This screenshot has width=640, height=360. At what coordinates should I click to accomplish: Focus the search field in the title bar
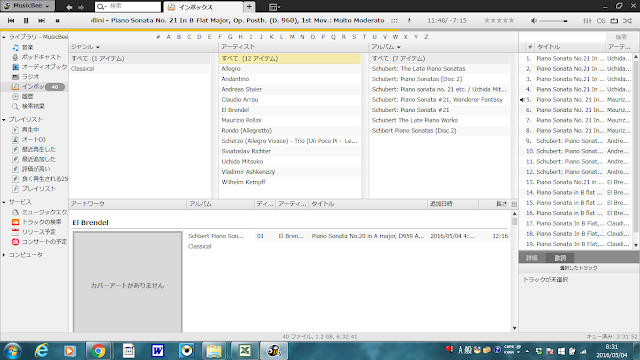(128, 7)
